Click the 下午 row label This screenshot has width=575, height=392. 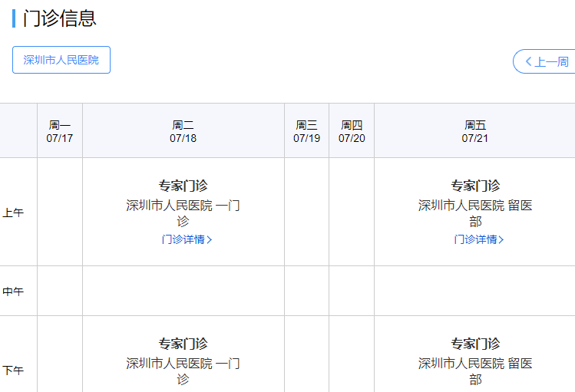point(13,371)
